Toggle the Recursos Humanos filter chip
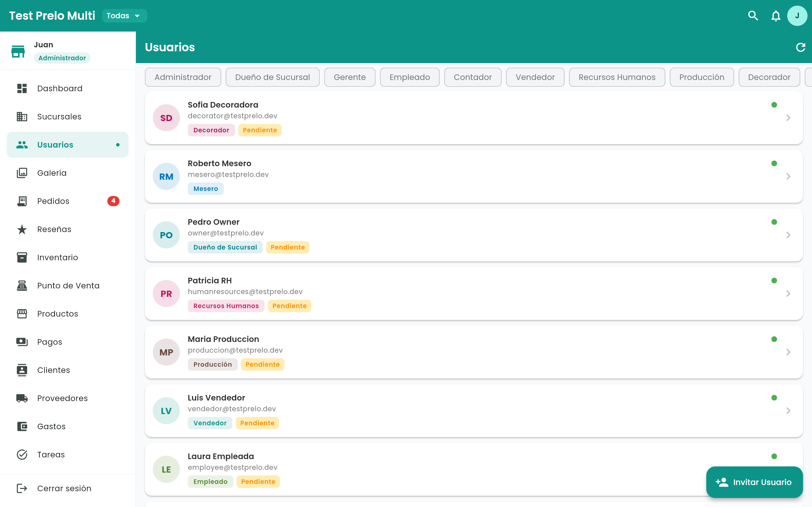The width and height of the screenshot is (812, 507). point(617,77)
